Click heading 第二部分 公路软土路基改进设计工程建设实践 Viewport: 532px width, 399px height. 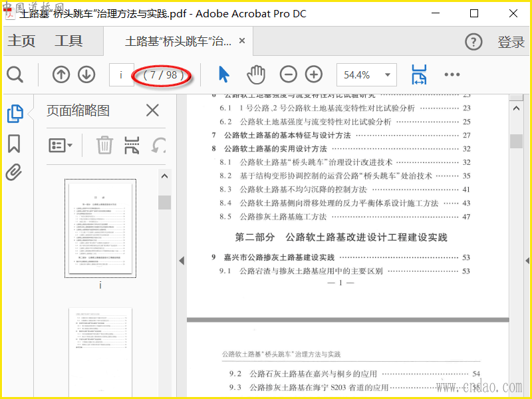[341, 237]
